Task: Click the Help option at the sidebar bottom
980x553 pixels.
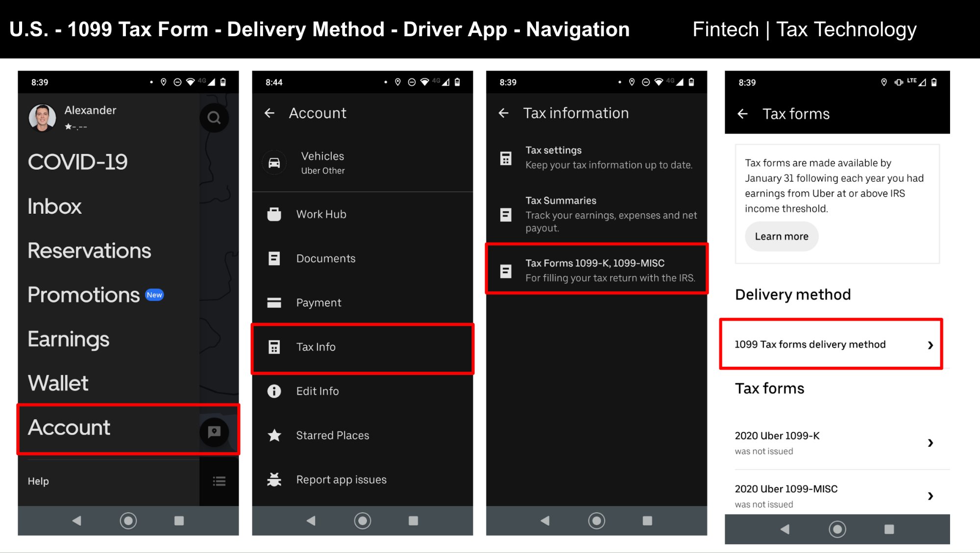Action: (x=38, y=481)
